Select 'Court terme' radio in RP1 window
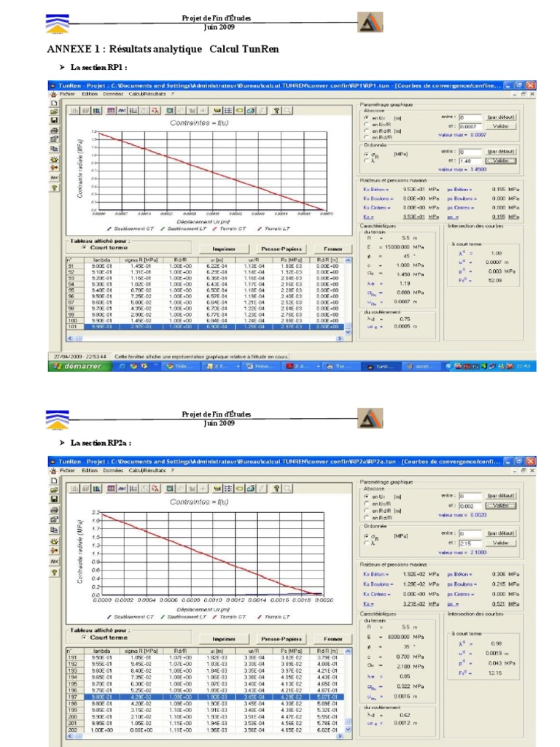 click(85, 248)
